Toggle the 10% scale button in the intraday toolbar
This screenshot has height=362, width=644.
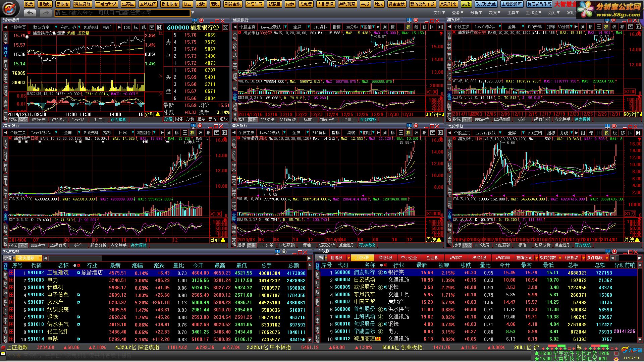pyautogui.click(x=126, y=27)
